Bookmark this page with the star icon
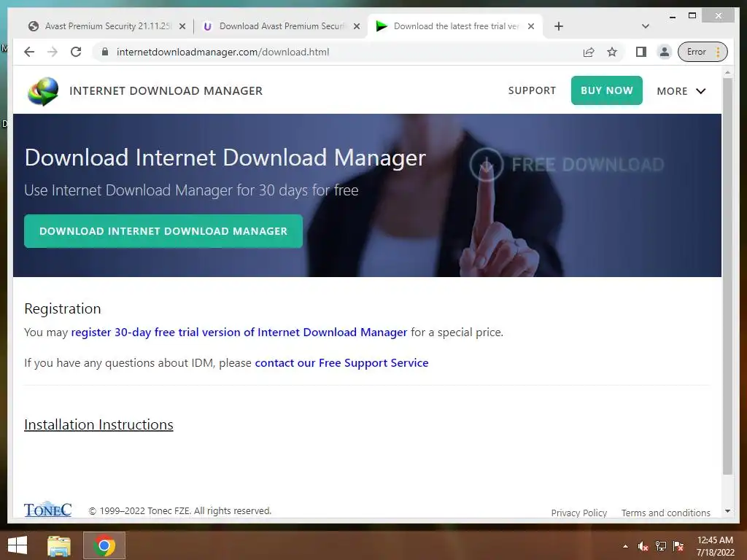 click(612, 52)
